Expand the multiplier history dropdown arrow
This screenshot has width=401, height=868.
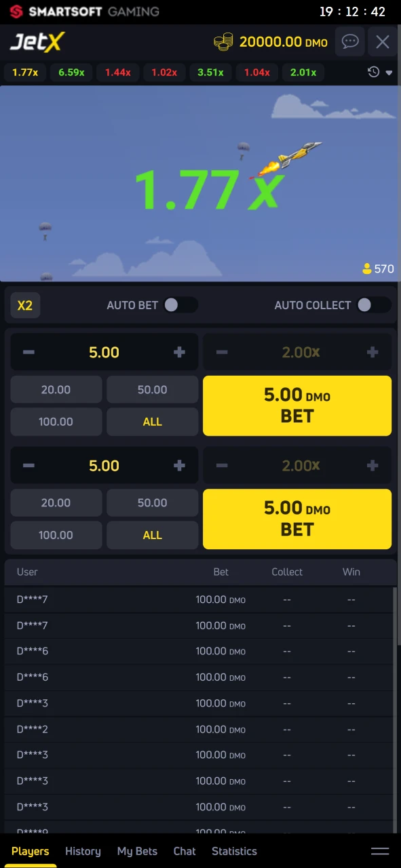(389, 72)
